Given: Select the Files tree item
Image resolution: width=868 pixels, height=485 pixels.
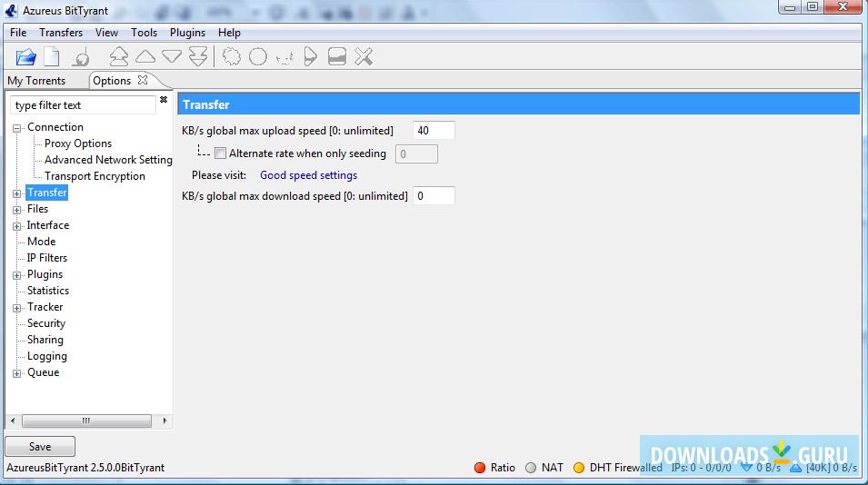Looking at the screenshot, I should [37, 209].
